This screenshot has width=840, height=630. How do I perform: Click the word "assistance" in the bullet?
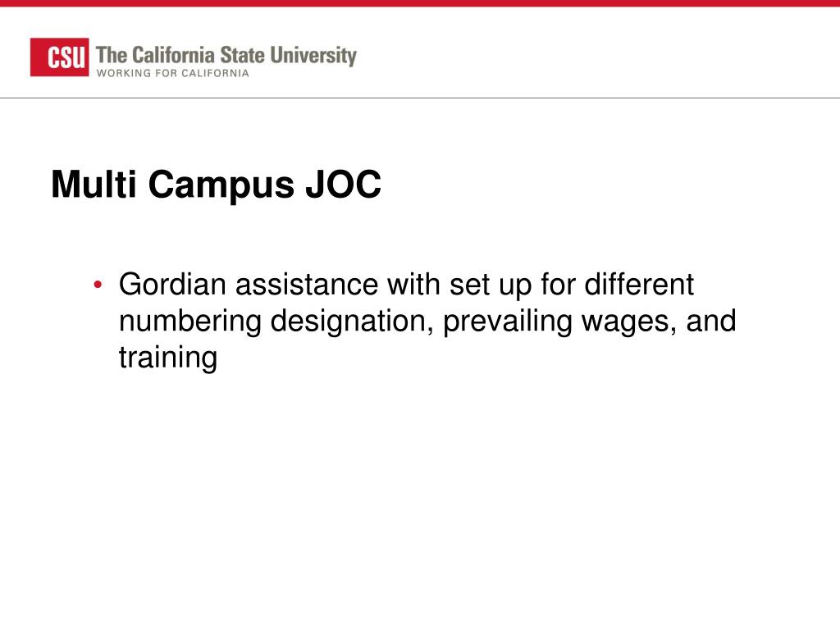pos(307,284)
